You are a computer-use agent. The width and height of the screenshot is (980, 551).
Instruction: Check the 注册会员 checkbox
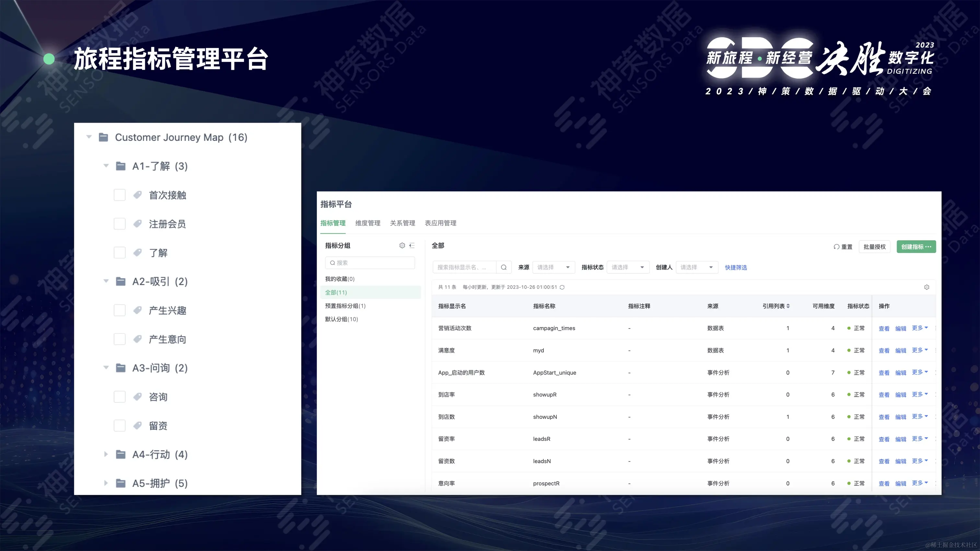[x=120, y=224]
